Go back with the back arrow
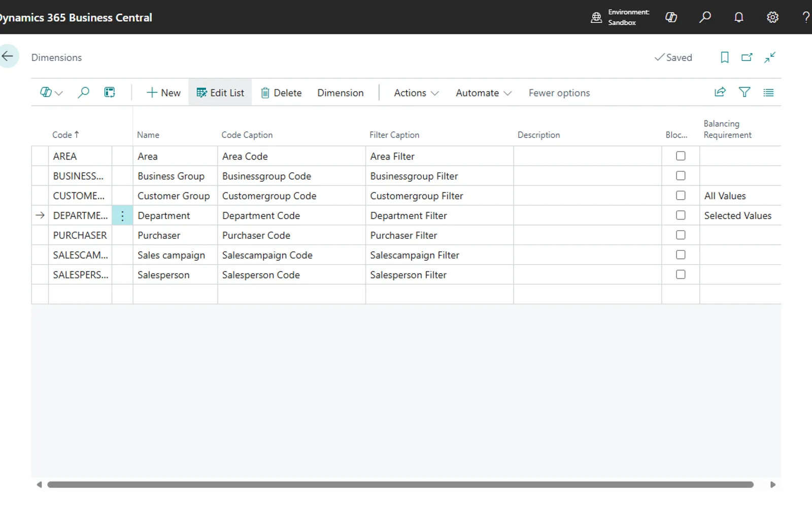Image resolution: width=812 pixels, height=508 pixels. pos(8,56)
